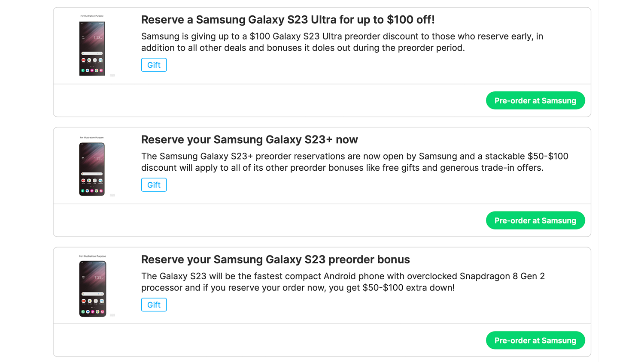Click the Galaxy S23+ phone image

92,169
